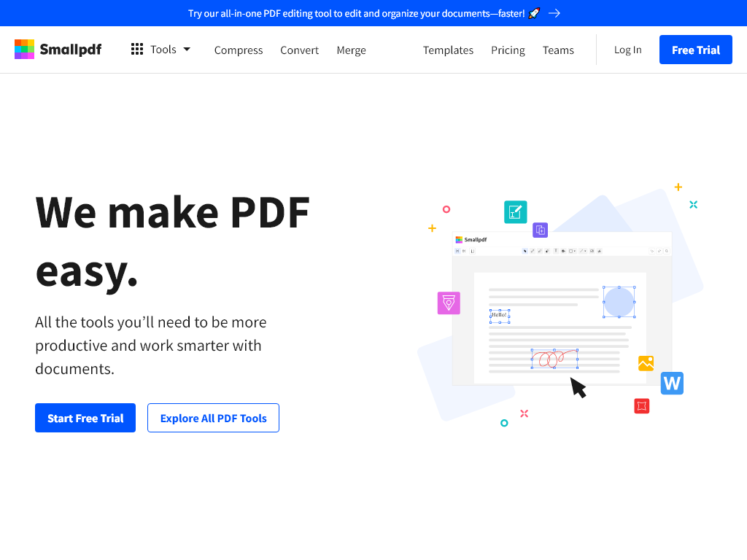Click the Tools dropdown arrow
Image resolution: width=747 pixels, height=560 pixels.
187,49
